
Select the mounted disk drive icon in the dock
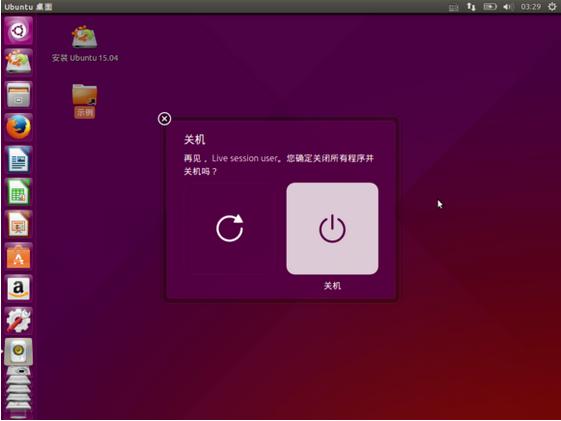click(19, 352)
